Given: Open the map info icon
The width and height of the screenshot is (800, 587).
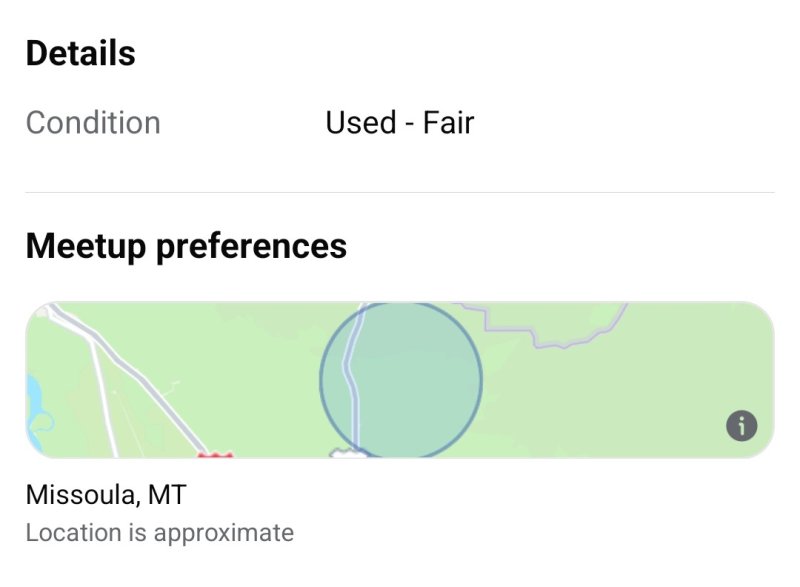Looking at the screenshot, I should [741, 425].
